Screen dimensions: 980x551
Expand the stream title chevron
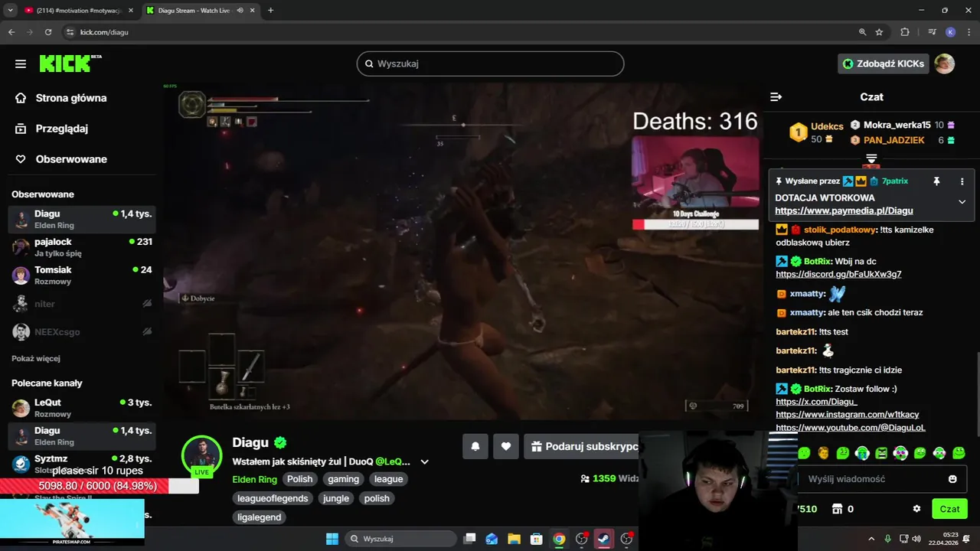tap(424, 462)
